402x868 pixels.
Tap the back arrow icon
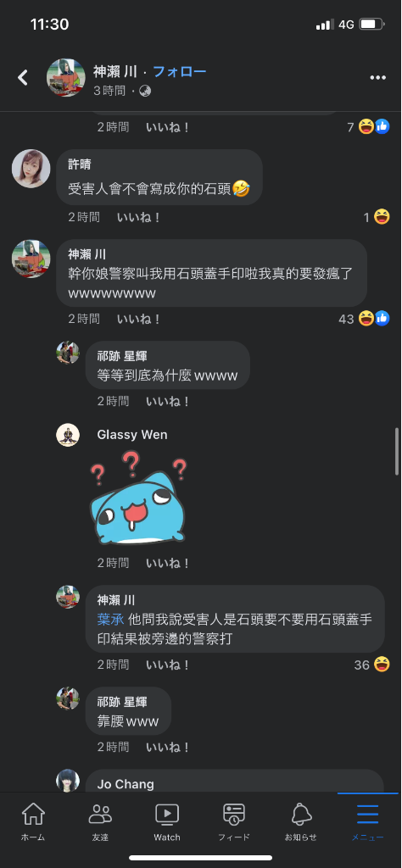click(x=23, y=77)
